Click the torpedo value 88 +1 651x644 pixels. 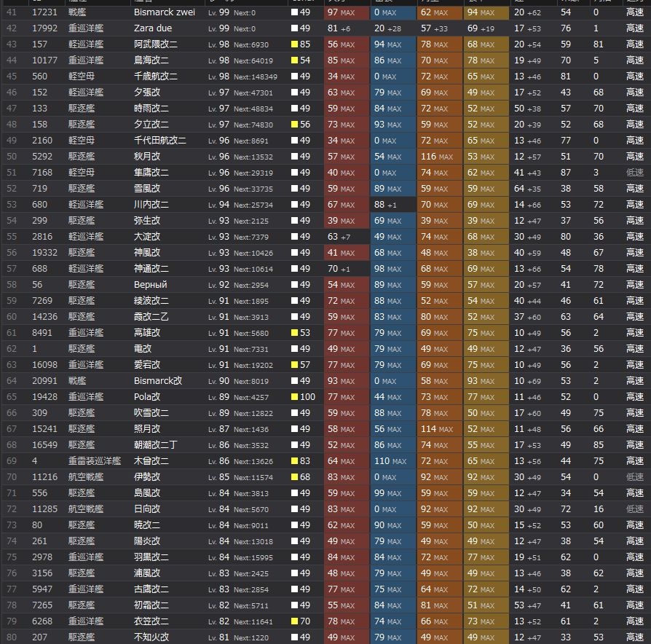tap(385, 205)
